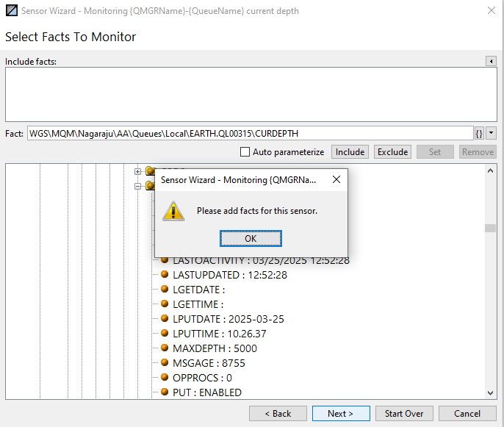Click the collapse arrow beside Include facts
This screenshot has height=427, width=504.
tap(491, 61)
